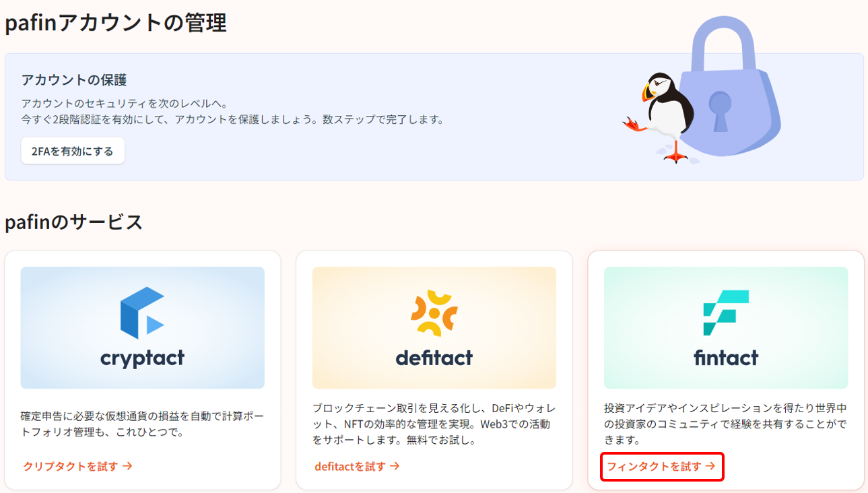This screenshot has width=868, height=493.
Task: Click the text about enabling 2段階認証
Action: [x=232, y=119]
